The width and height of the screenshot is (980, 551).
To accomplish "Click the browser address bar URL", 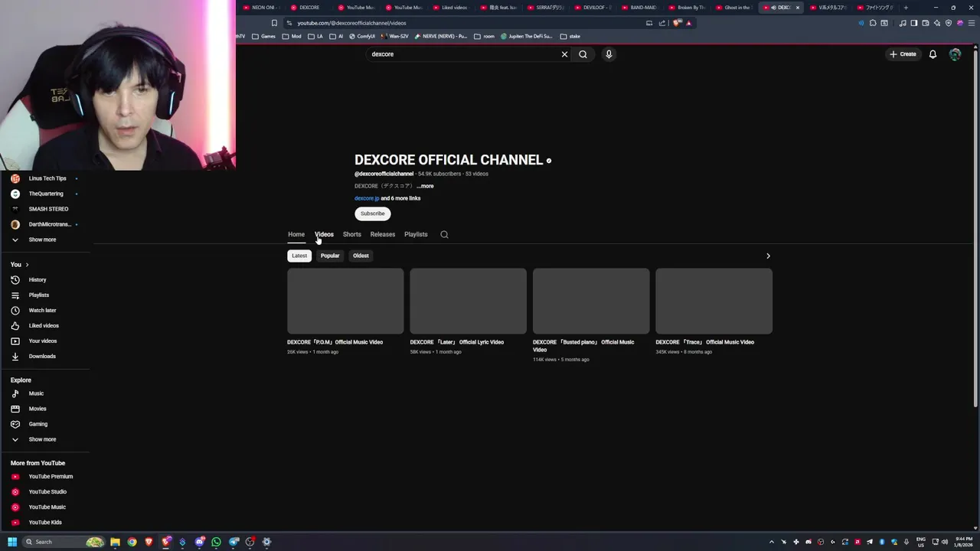I will pos(351,23).
